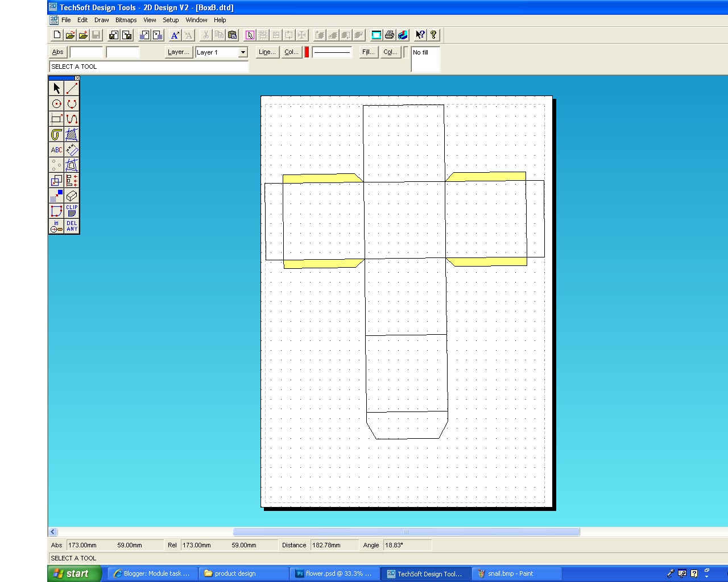Click the Paste toolbar icon
728x582 pixels.
[x=232, y=35]
